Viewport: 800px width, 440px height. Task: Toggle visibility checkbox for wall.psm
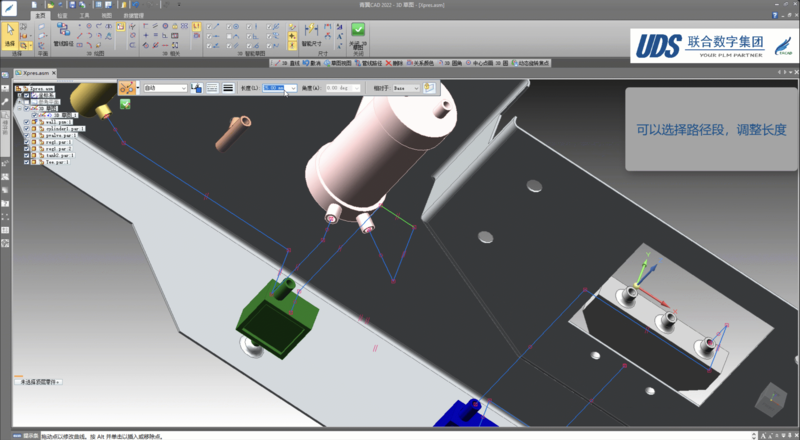tap(27, 121)
